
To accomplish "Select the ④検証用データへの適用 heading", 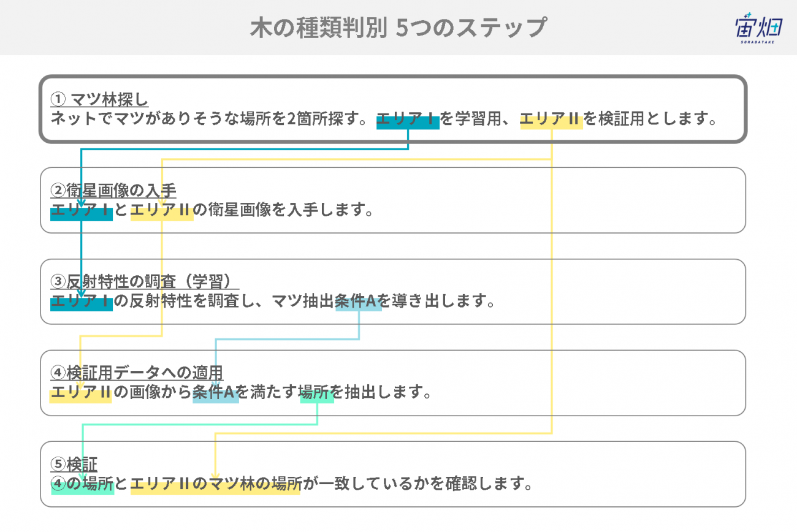I will pos(136,373).
